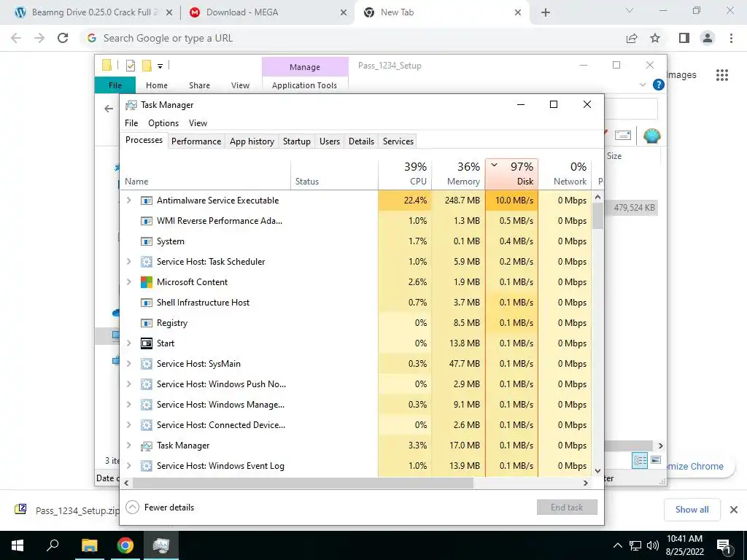The image size is (747, 560).
Task: Open the File menu in Task Manager
Action: point(131,122)
